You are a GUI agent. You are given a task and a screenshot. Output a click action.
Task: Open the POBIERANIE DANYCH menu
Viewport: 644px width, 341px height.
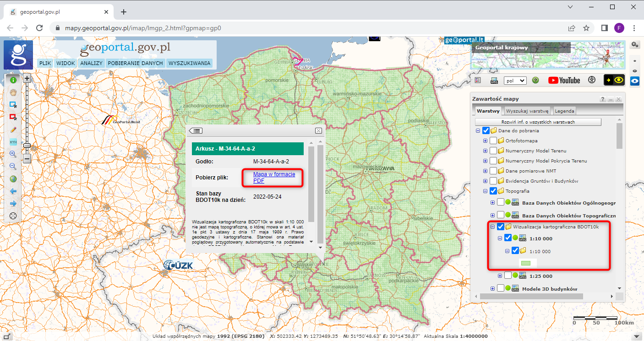pyautogui.click(x=135, y=63)
